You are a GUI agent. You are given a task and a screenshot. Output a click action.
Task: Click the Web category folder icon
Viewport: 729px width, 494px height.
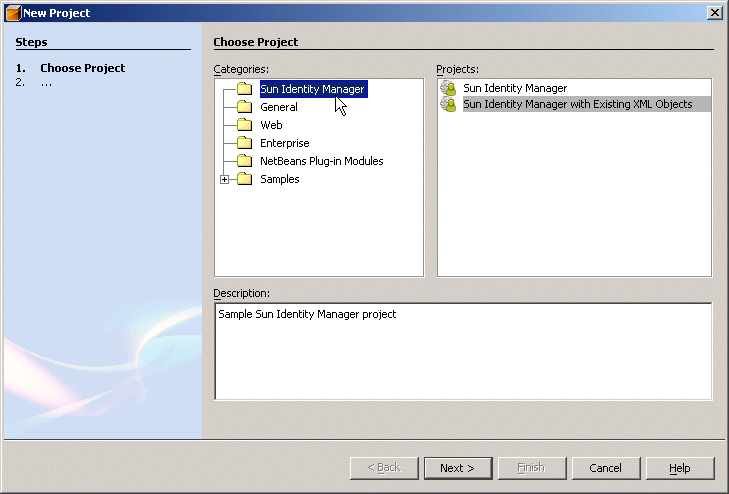click(245, 125)
